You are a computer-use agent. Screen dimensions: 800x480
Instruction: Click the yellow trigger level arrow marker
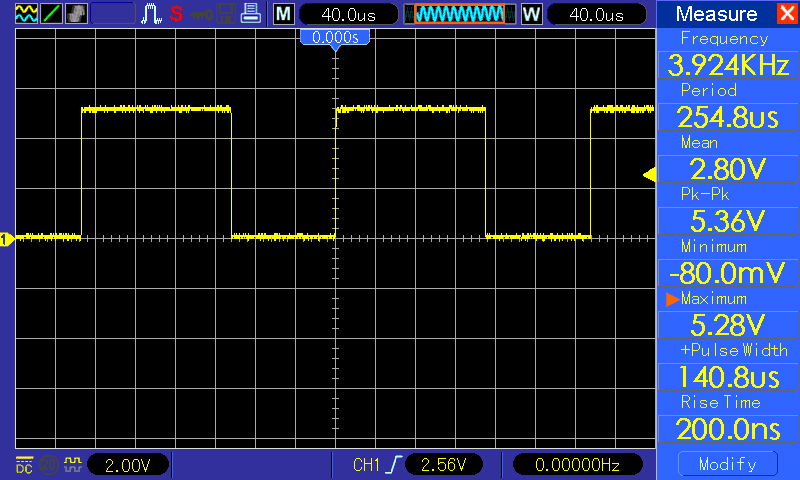coord(649,175)
